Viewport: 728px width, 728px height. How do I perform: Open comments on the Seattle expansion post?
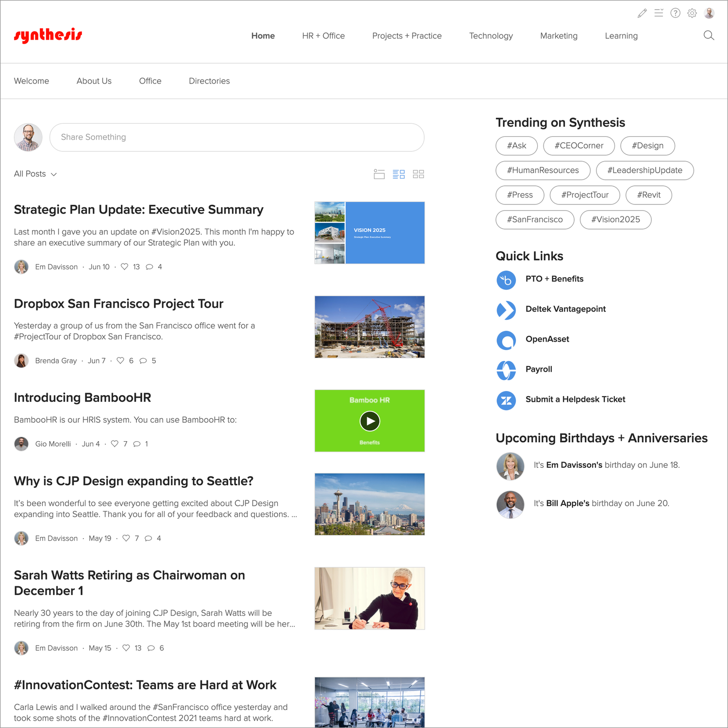click(x=149, y=538)
